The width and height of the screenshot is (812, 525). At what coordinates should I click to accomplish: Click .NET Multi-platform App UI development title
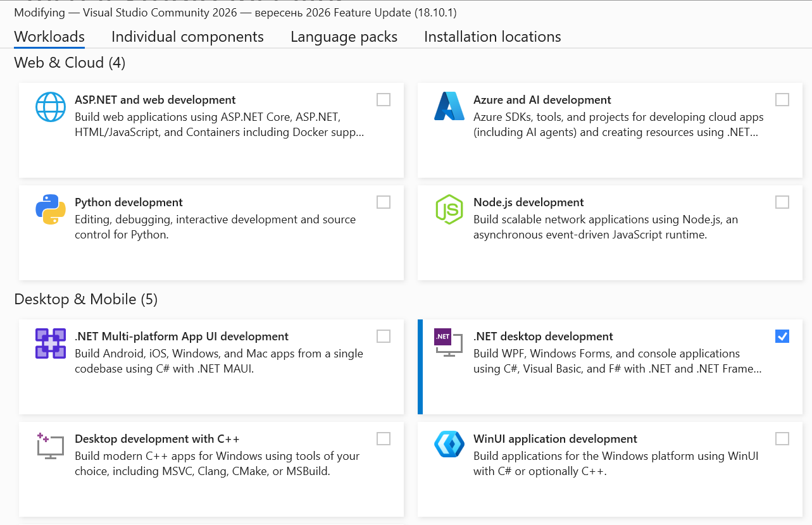[x=182, y=337]
